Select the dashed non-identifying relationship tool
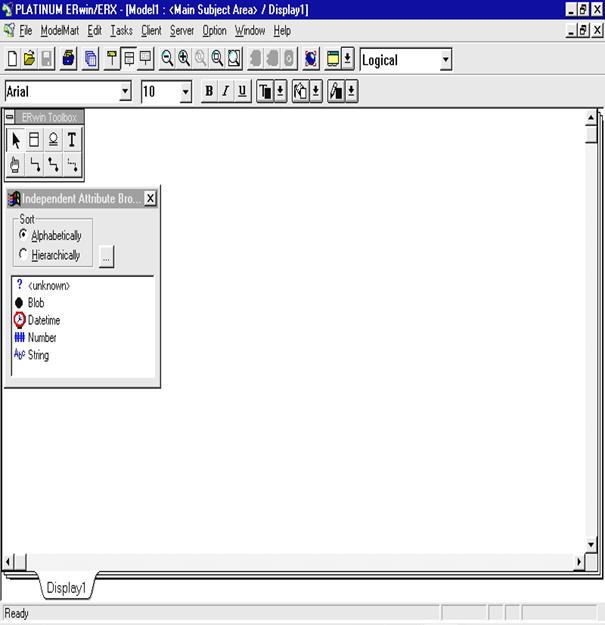Screen dimensions: 605x625 72,164
